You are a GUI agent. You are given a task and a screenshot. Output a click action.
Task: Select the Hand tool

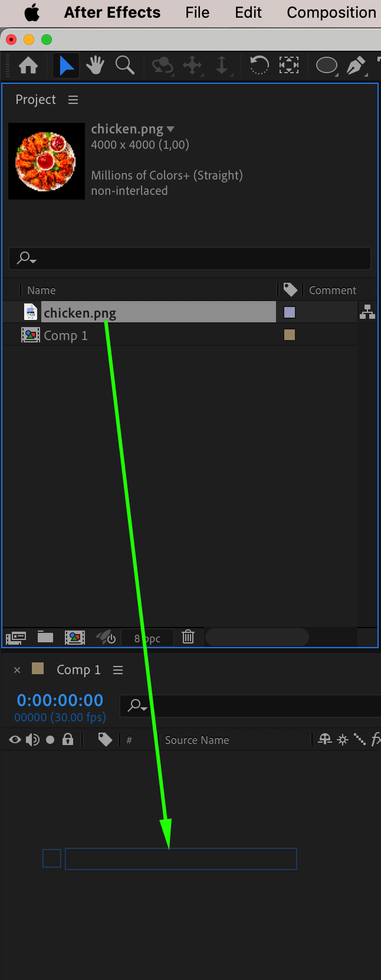(95, 65)
